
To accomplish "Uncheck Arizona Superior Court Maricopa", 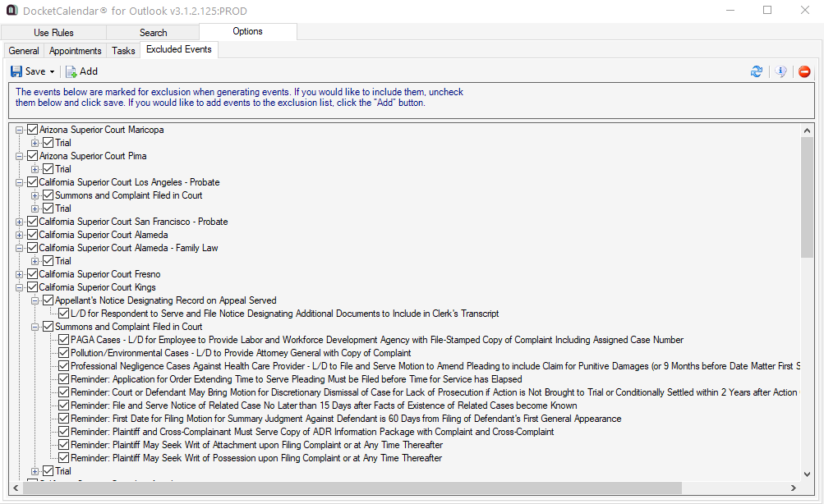I will (x=33, y=130).
